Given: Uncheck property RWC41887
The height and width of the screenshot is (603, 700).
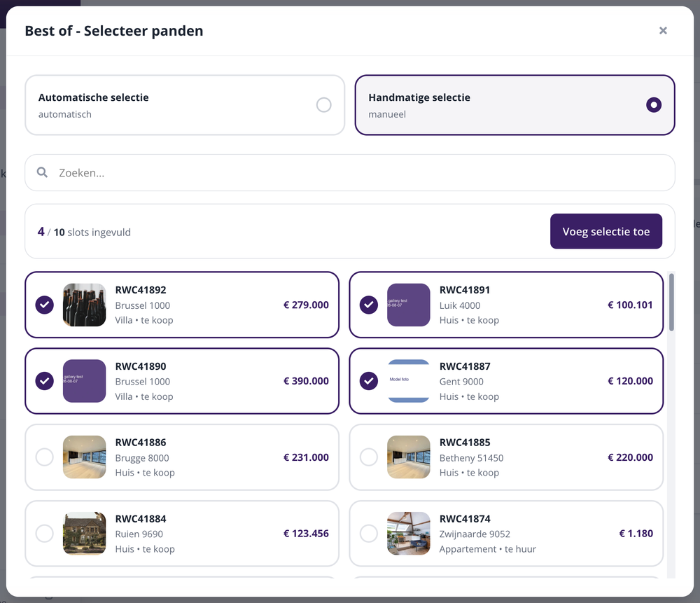Looking at the screenshot, I should [369, 381].
